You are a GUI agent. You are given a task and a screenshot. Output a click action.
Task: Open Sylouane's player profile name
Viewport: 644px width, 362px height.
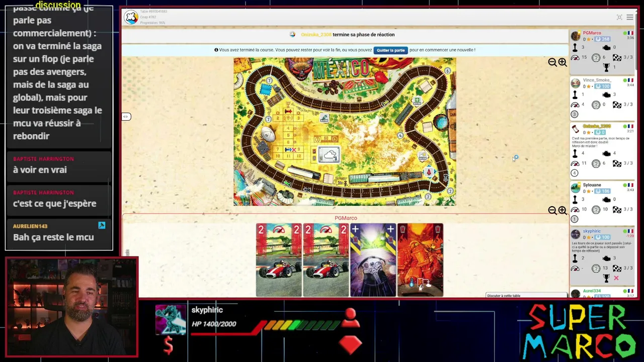point(592,185)
